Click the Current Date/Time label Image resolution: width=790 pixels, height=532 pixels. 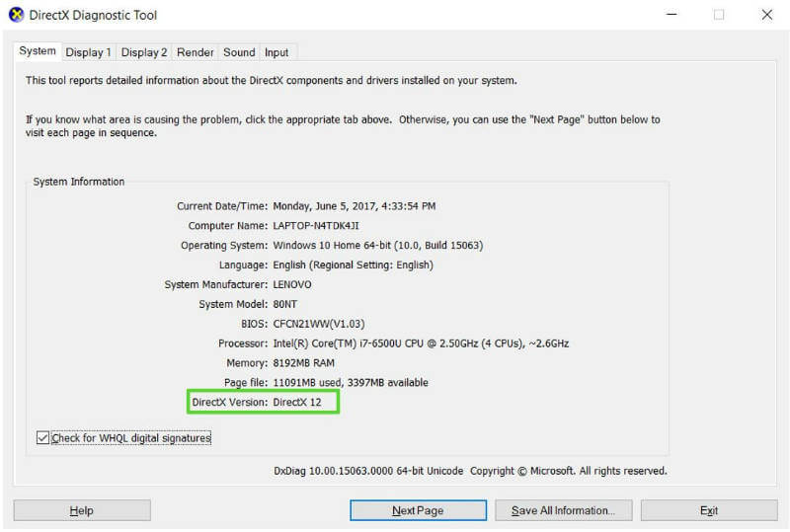click(x=222, y=206)
